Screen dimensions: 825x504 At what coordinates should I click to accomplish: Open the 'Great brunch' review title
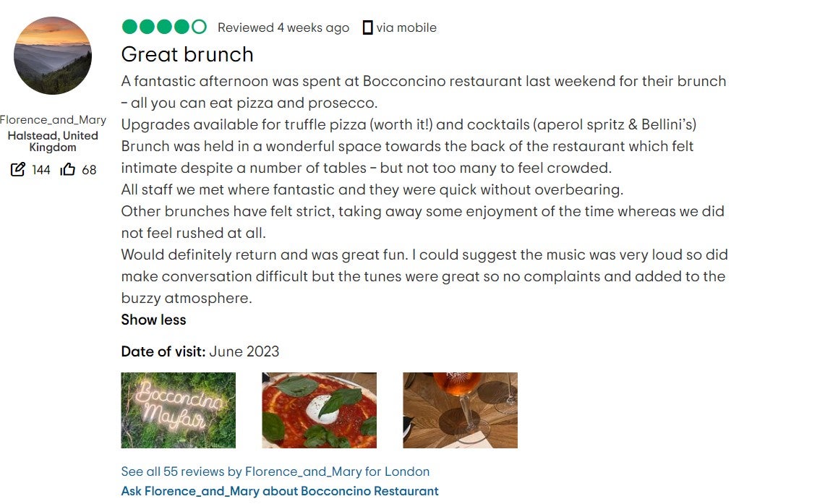click(187, 54)
